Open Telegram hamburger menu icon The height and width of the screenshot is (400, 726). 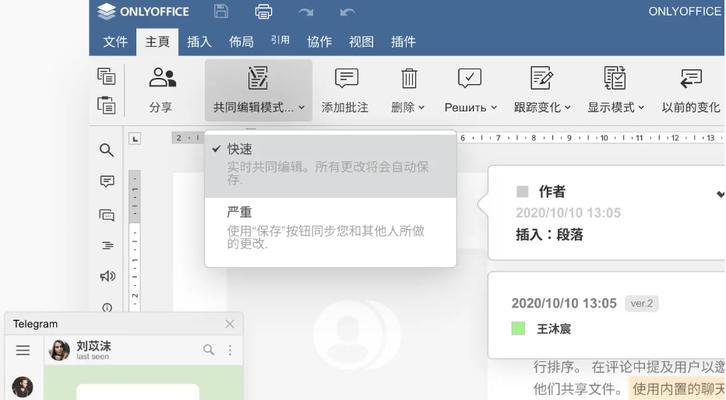coord(23,350)
